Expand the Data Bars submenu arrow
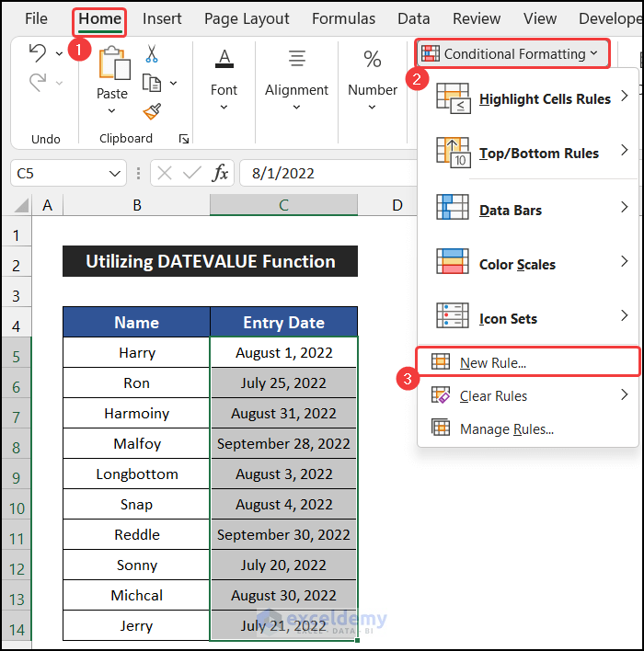Image resolution: width=644 pixels, height=651 pixels. [x=624, y=207]
